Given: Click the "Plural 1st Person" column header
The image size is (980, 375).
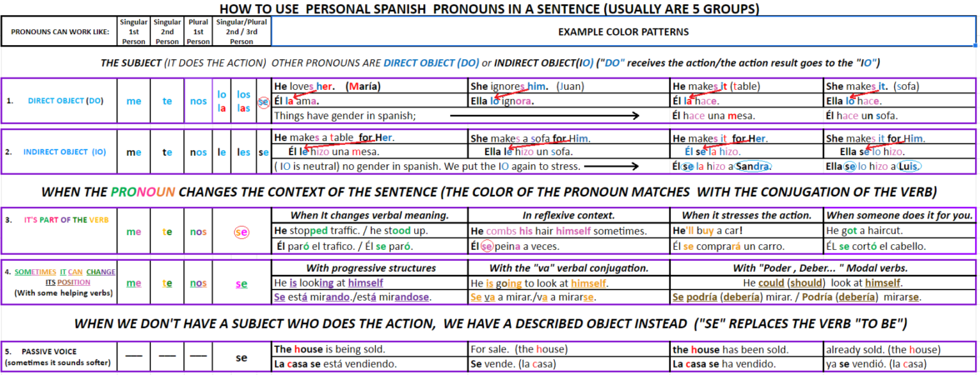Looking at the screenshot, I should click(x=198, y=32).
